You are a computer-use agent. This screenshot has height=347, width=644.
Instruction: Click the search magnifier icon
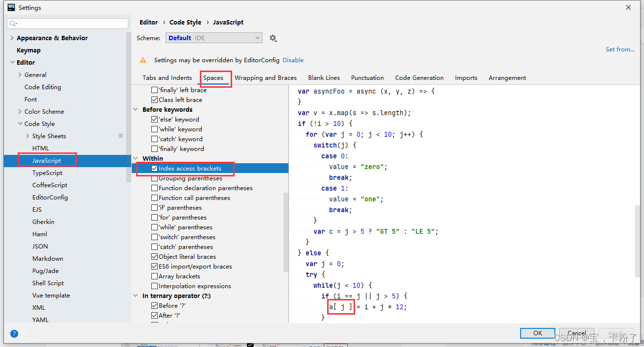click(13, 24)
